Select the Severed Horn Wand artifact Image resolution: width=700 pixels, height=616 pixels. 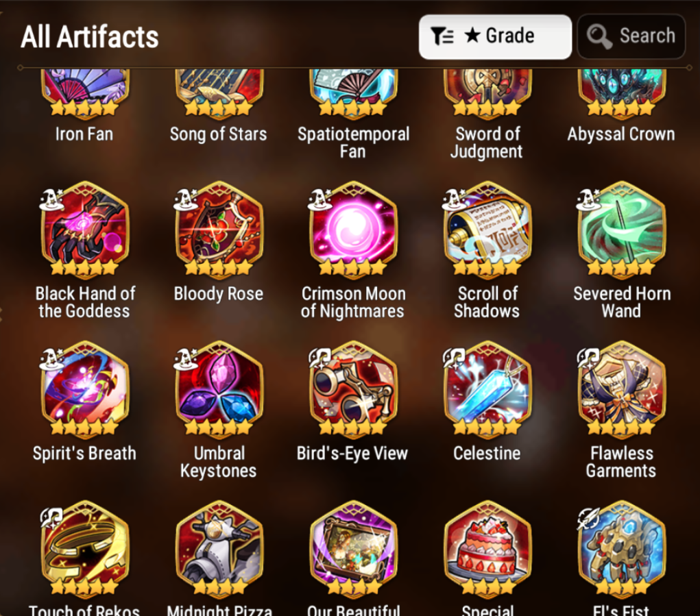pyautogui.click(x=621, y=230)
